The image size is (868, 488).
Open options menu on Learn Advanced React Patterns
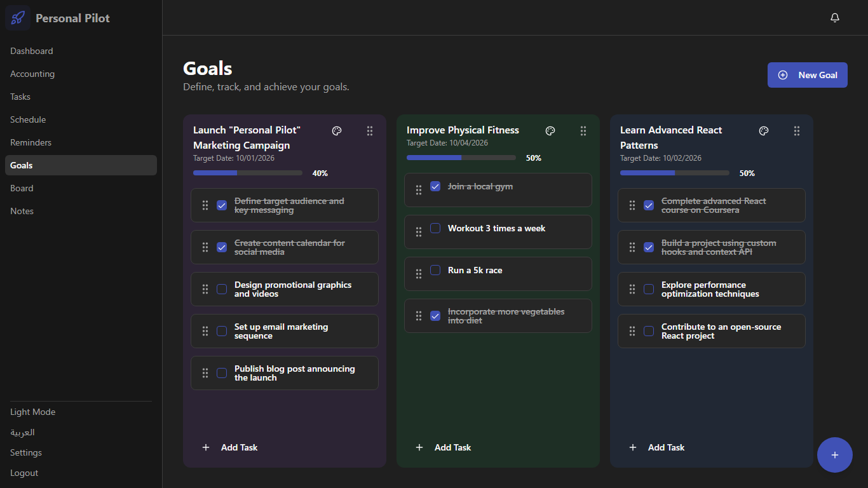click(x=797, y=131)
